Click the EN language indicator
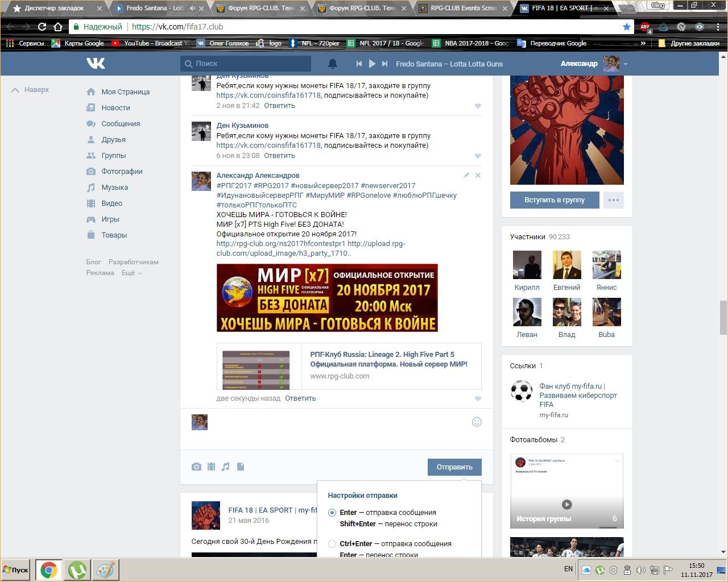This screenshot has width=728, height=582. pos(568,569)
